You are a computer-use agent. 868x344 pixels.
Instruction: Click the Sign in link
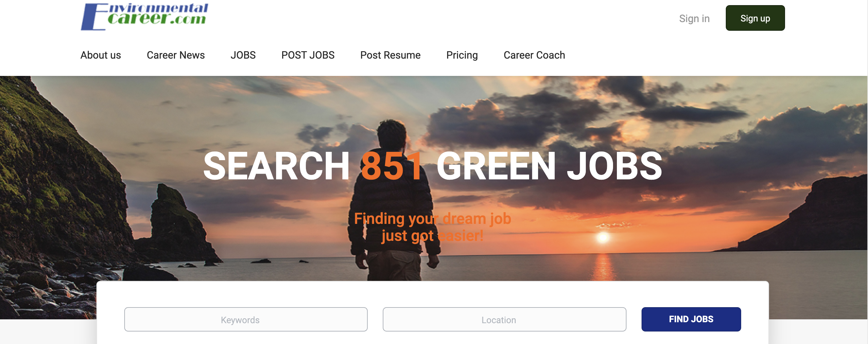point(694,18)
